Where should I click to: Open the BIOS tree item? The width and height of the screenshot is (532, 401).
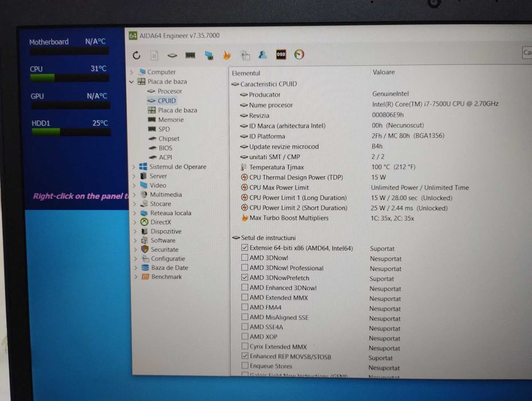coord(165,148)
